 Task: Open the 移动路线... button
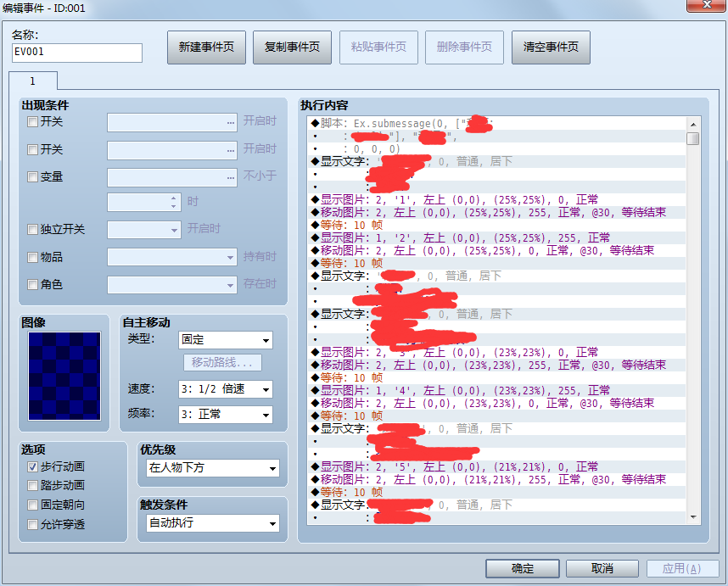tap(222, 362)
